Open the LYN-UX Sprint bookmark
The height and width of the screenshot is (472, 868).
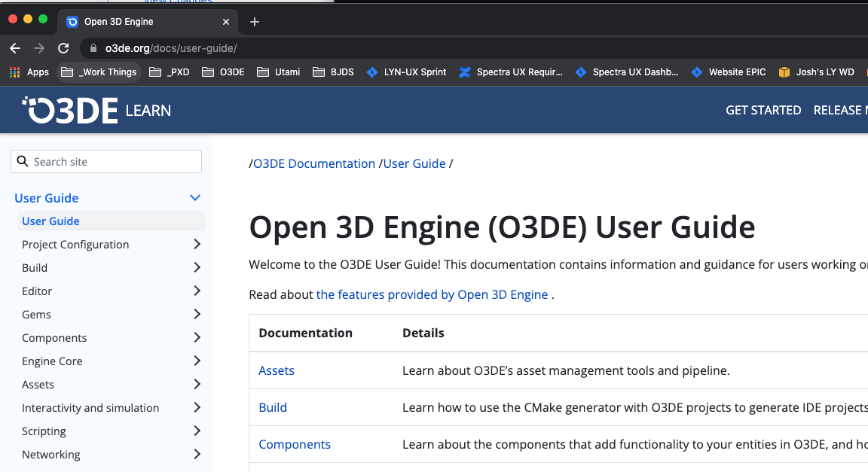tap(406, 72)
